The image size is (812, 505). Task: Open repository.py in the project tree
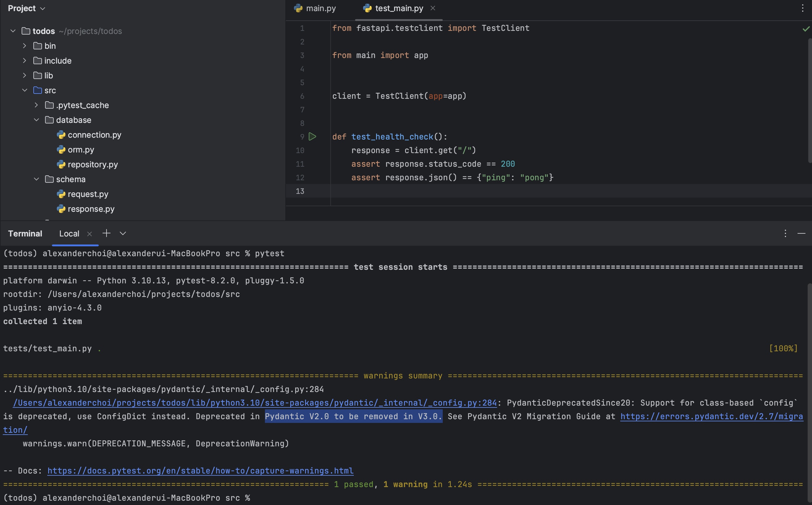pos(93,164)
